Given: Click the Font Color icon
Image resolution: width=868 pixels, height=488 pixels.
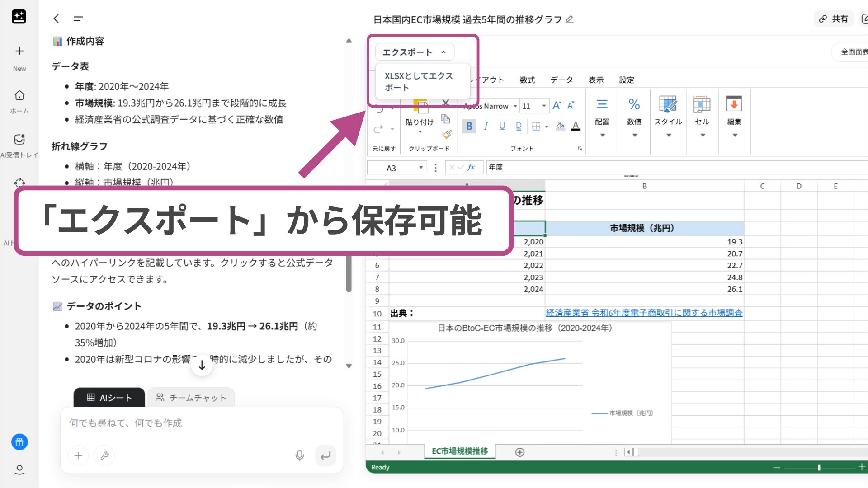Looking at the screenshot, I should (576, 127).
